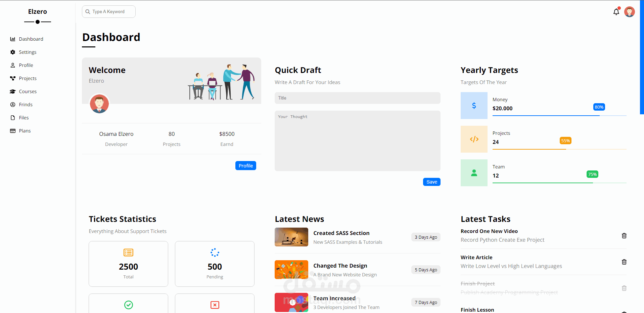The height and width of the screenshot is (313, 644).
Task: Click the Projects diagram icon in sidebar
Action: (13, 78)
